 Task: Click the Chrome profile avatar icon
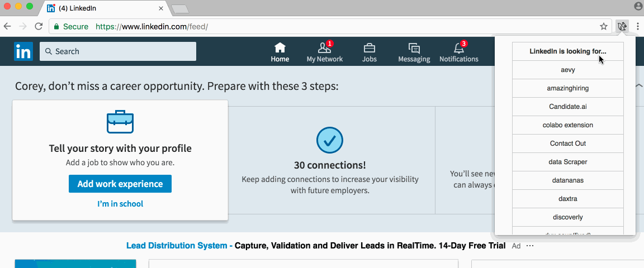(637, 6)
